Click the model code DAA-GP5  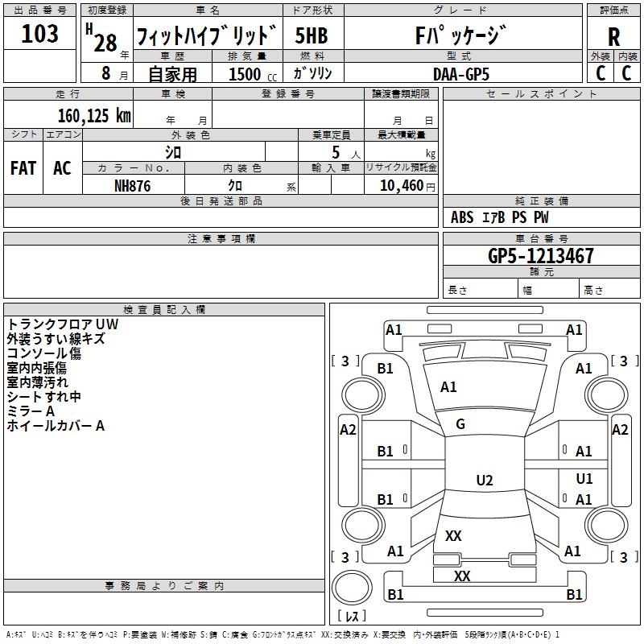(x=460, y=73)
